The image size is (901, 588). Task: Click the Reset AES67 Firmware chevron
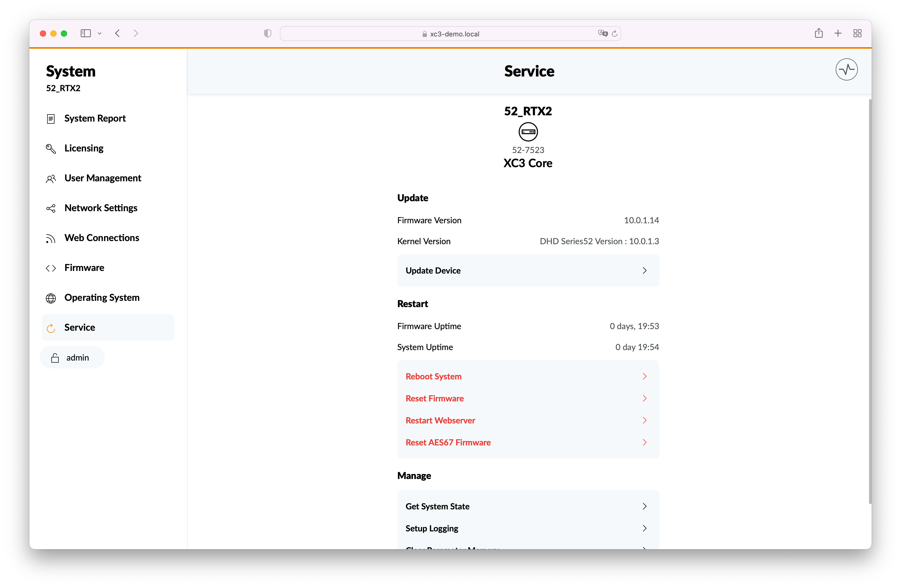coord(644,442)
